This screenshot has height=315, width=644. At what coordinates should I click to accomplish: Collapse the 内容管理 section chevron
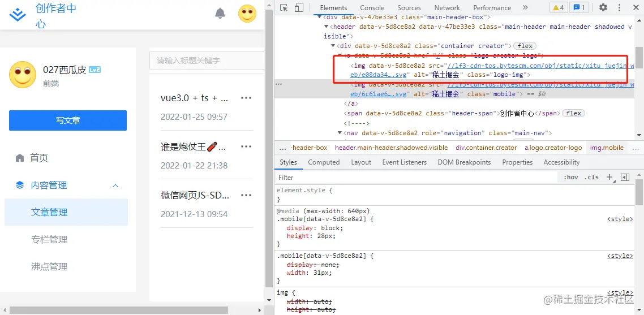(115, 185)
